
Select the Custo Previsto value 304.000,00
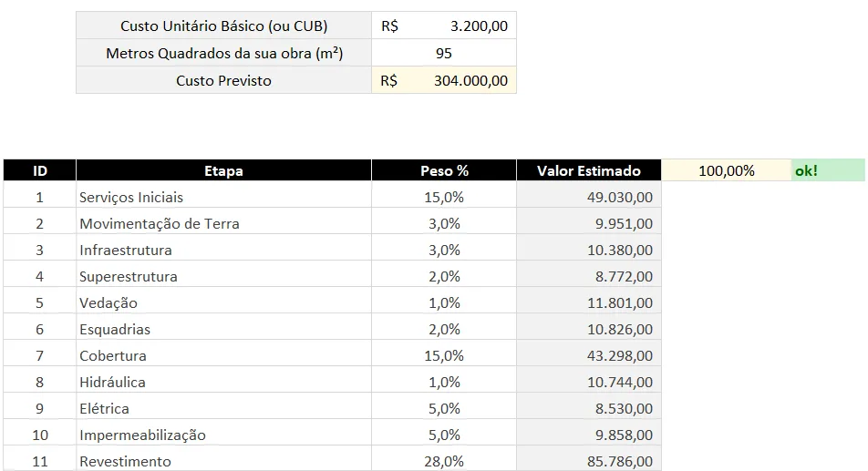[444, 81]
